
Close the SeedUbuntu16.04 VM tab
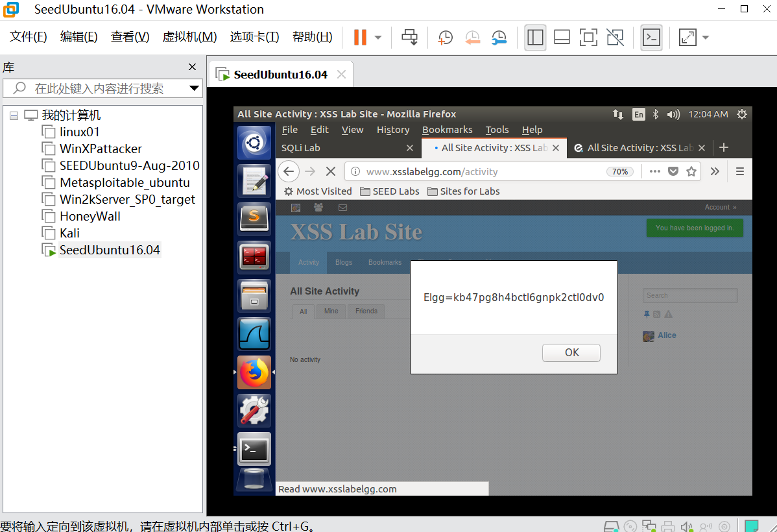coord(341,75)
